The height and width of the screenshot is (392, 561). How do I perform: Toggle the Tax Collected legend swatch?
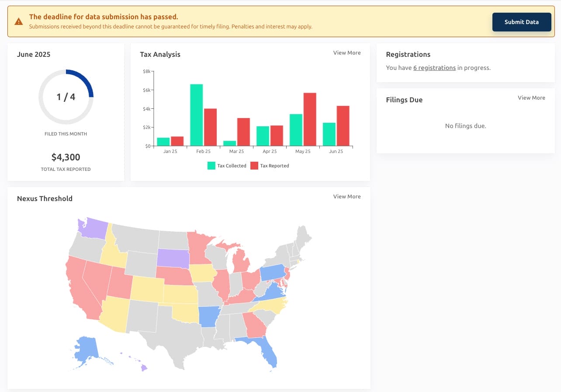click(x=211, y=166)
